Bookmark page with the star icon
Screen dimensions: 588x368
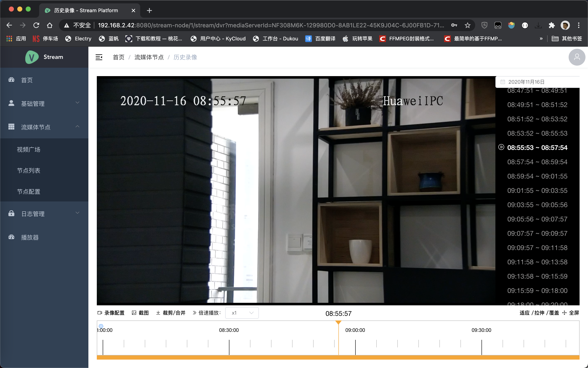(467, 25)
